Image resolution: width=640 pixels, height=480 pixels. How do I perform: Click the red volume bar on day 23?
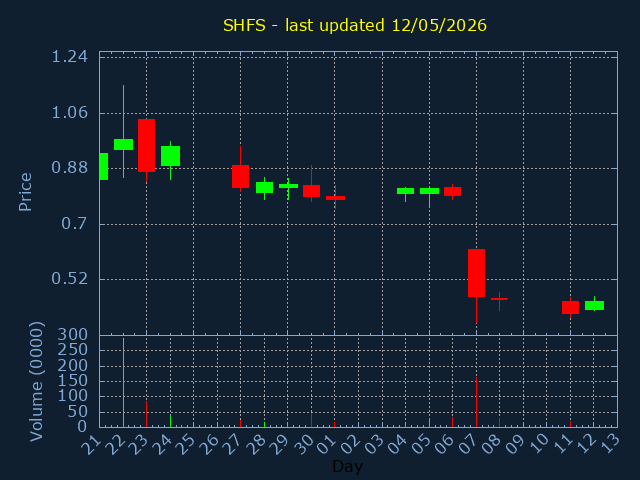pos(147,414)
